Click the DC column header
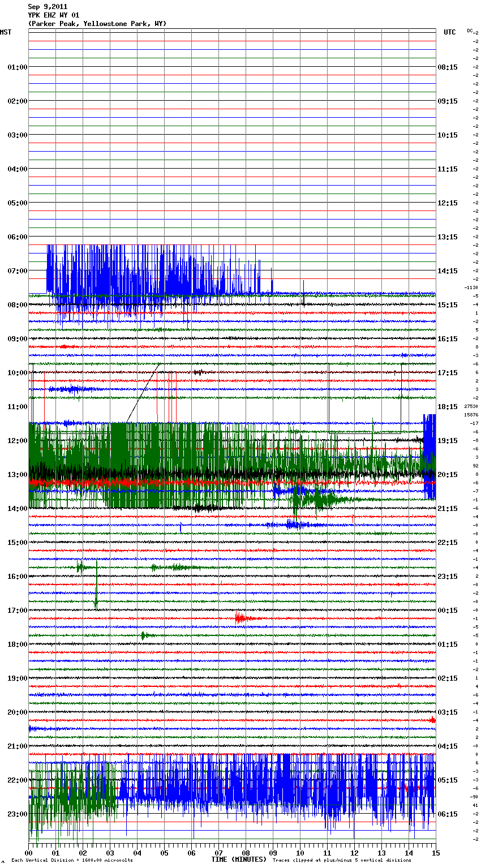Image resolution: width=481 pixels, height=868 pixels. click(470, 31)
